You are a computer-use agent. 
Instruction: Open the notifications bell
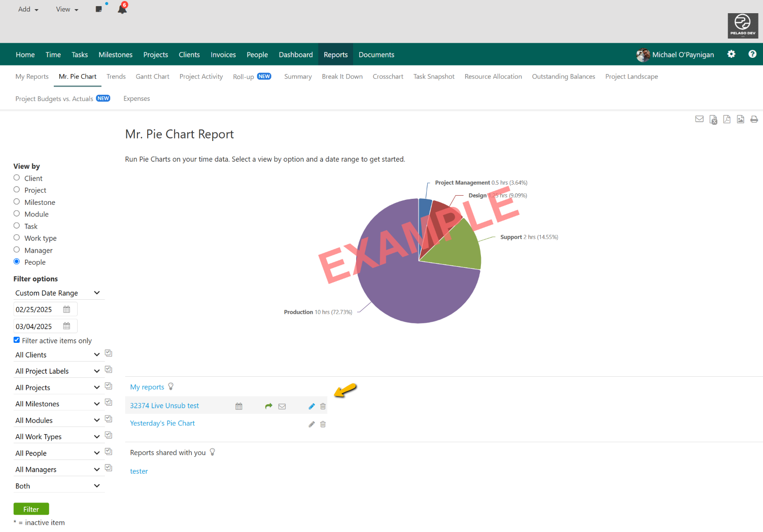click(x=122, y=8)
